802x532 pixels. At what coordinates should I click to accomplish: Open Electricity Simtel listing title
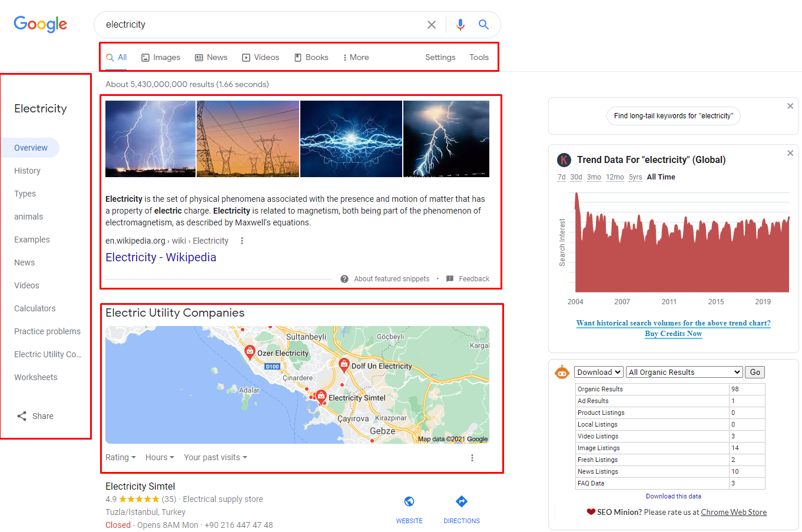tap(140, 486)
